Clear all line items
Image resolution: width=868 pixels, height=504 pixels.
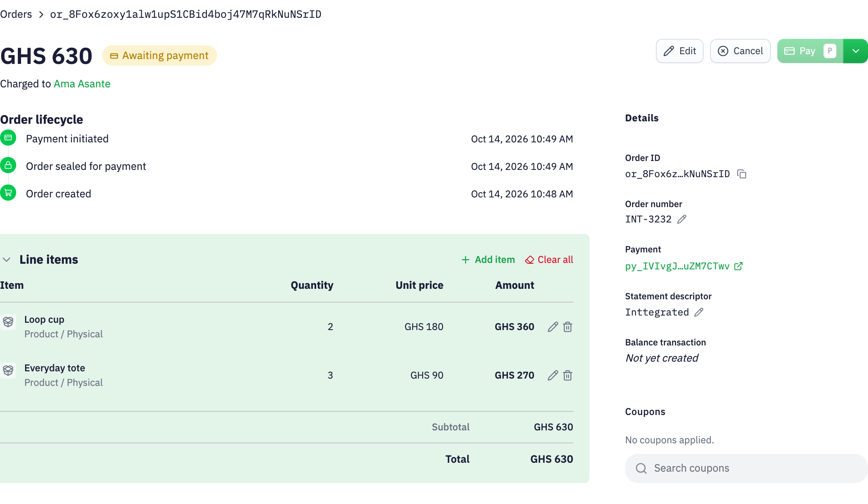pos(549,260)
